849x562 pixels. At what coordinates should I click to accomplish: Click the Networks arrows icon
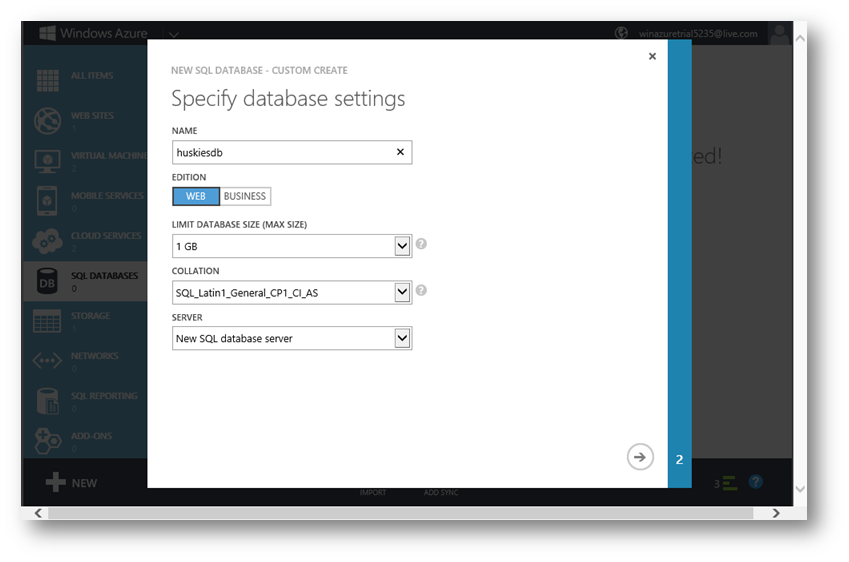point(47,360)
